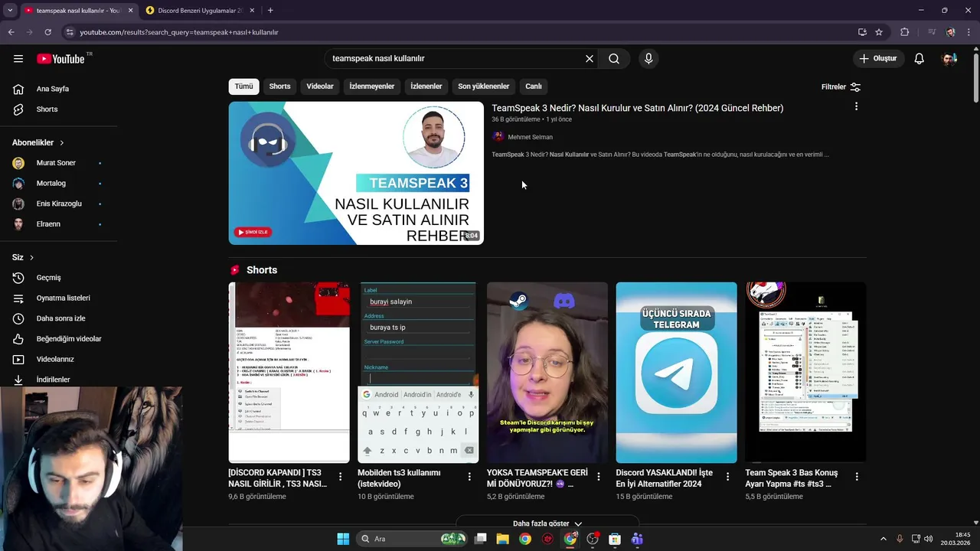
Task: Open Teams from the taskbar
Action: point(637,539)
